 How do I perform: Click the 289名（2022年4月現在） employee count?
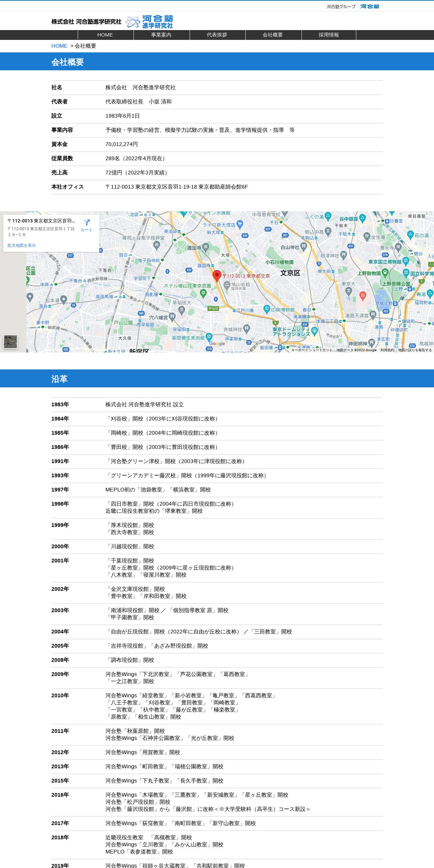click(x=136, y=159)
